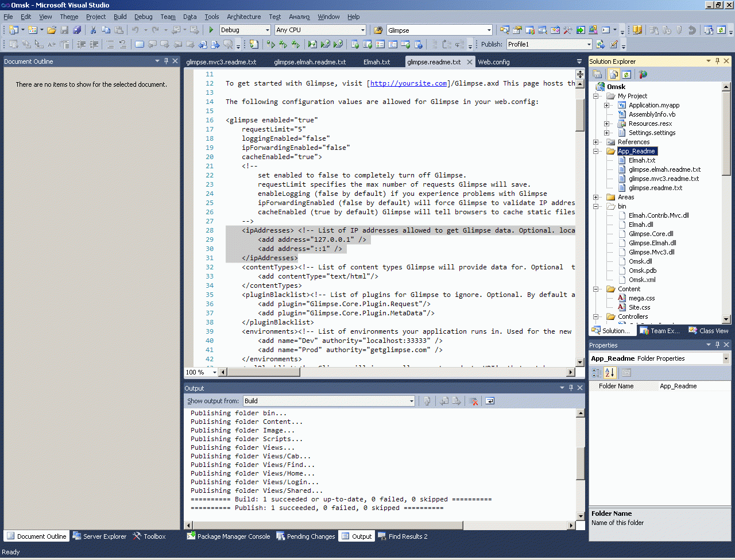The image size is (735, 560).
Task: Open the Package Manager Console tab
Action: click(x=229, y=536)
